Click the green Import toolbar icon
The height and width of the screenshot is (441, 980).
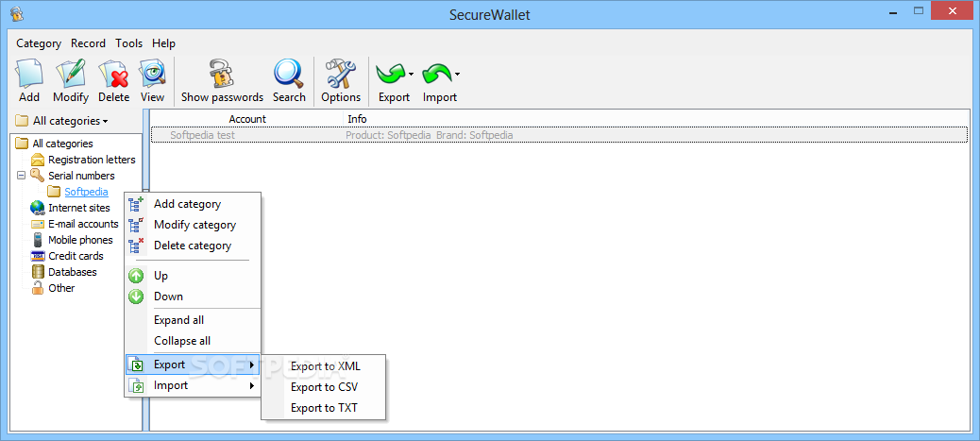pos(437,74)
